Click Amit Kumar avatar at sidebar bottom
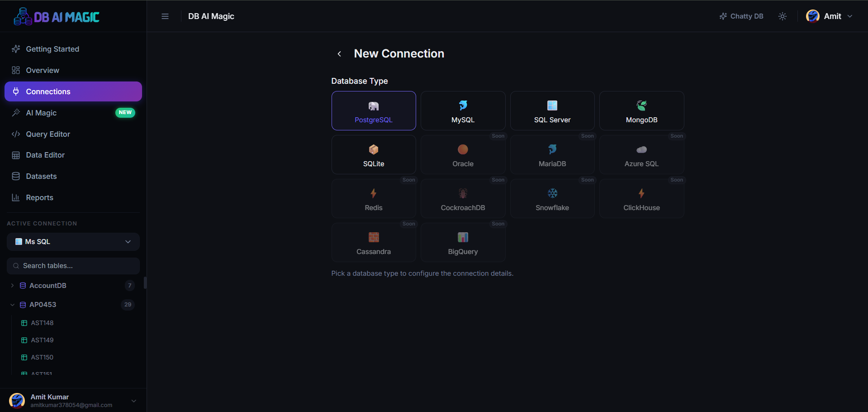This screenshot has height=412, width=868. tap(17, 401)
